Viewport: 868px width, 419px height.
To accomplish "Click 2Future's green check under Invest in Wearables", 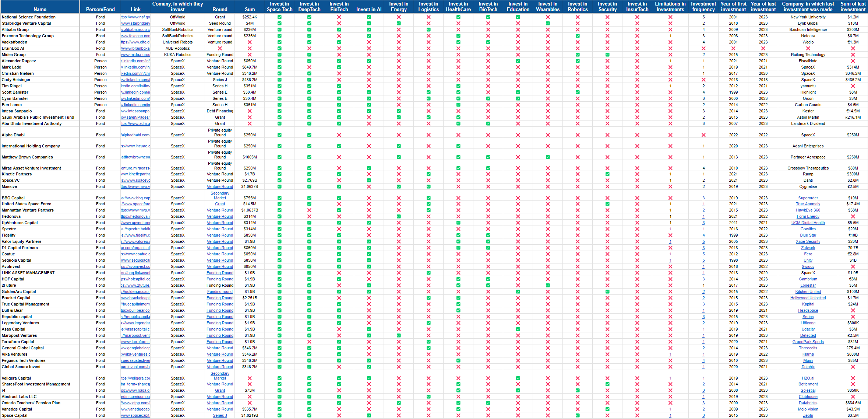I will (x=548, y=285).
